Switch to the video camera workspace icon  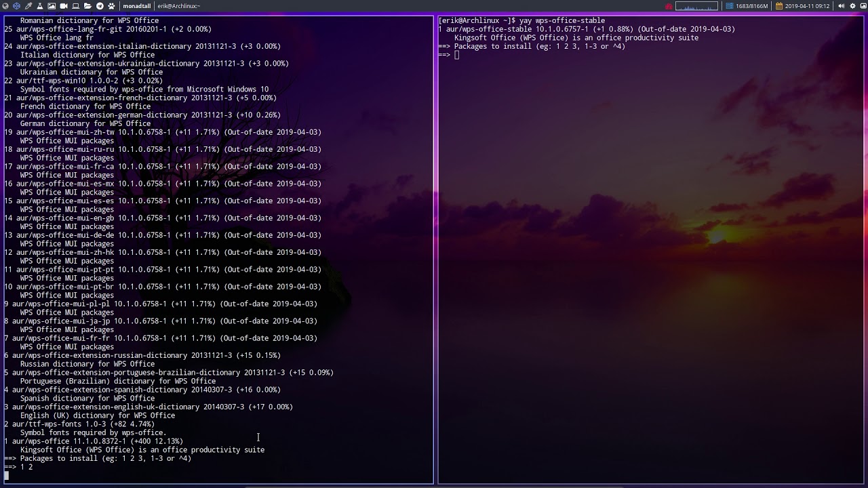(64, 6)
